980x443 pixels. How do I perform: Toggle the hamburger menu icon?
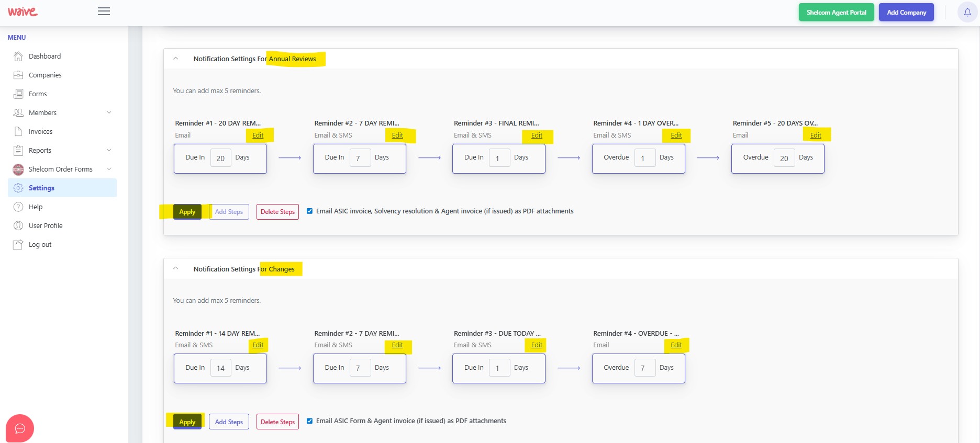(104, 12)
